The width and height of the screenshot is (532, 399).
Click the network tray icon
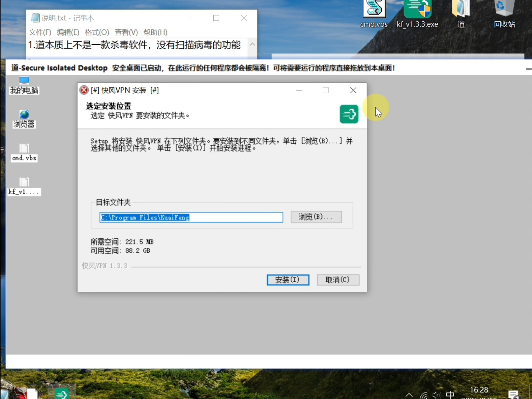(x=423, y=395)
